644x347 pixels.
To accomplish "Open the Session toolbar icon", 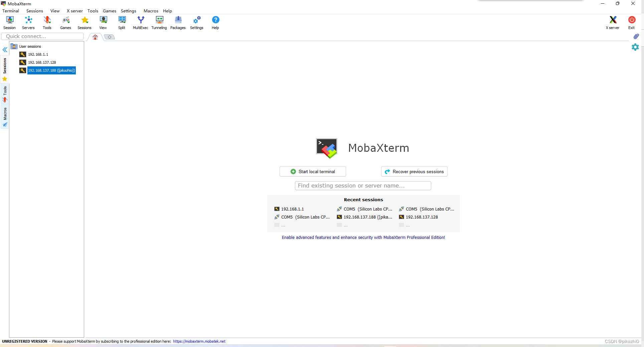I will [9, 23].
